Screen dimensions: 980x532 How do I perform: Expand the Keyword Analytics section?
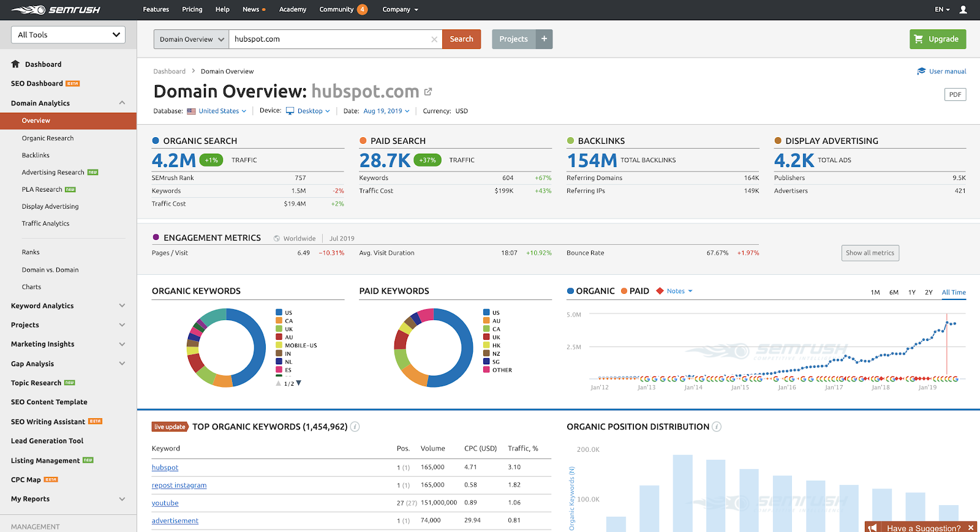click(x=122, y=305)
